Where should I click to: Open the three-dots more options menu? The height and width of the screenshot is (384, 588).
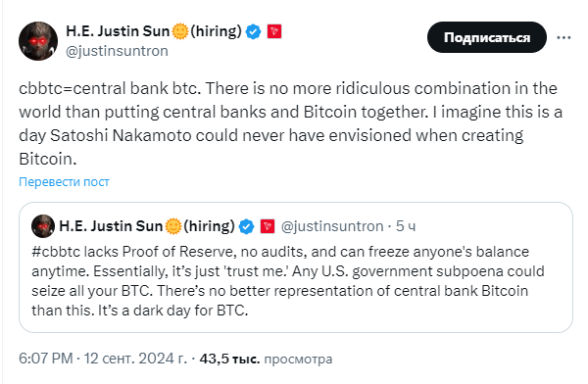point(563,37)
